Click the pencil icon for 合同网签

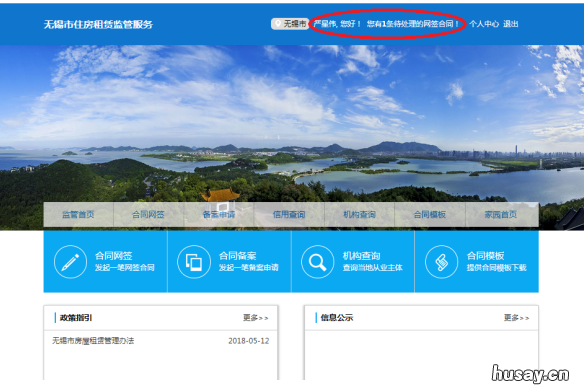(70, 262)
